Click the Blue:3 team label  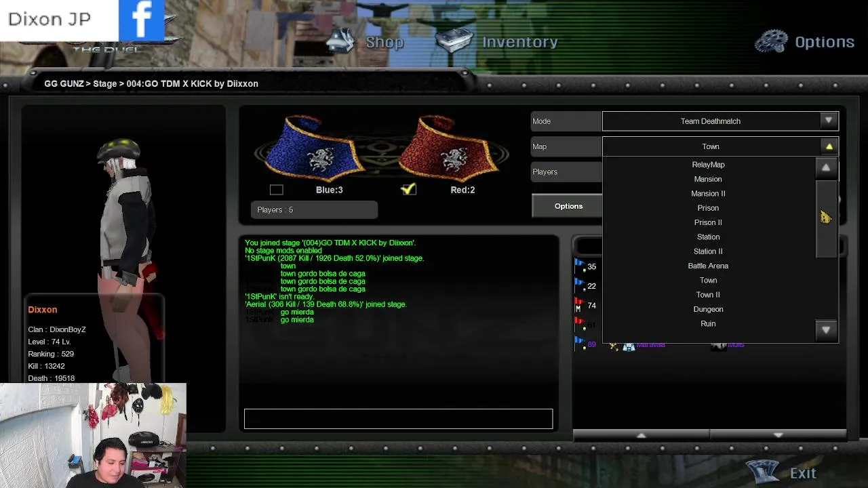(x=329, y=190)
